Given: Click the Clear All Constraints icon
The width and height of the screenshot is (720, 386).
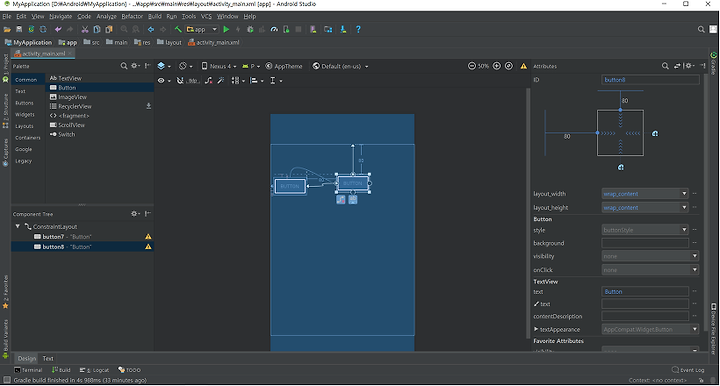Looking at the screenshot, I should pos(208,81).
